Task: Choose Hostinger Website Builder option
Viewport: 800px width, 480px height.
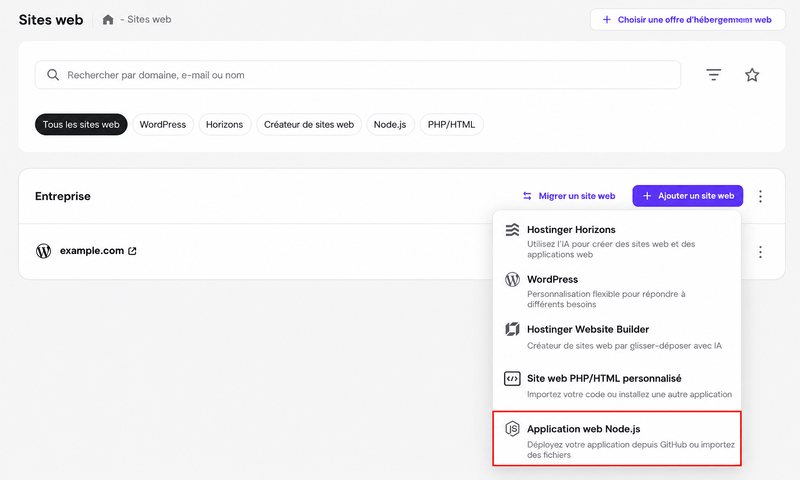Action: [617, 337]
